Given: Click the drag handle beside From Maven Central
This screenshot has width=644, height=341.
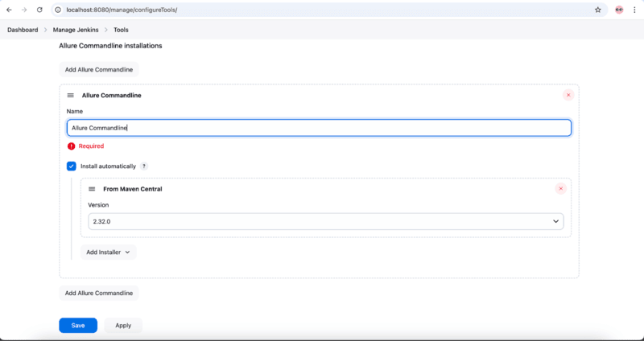Looking at the screenshot, I should click(92, 189).
